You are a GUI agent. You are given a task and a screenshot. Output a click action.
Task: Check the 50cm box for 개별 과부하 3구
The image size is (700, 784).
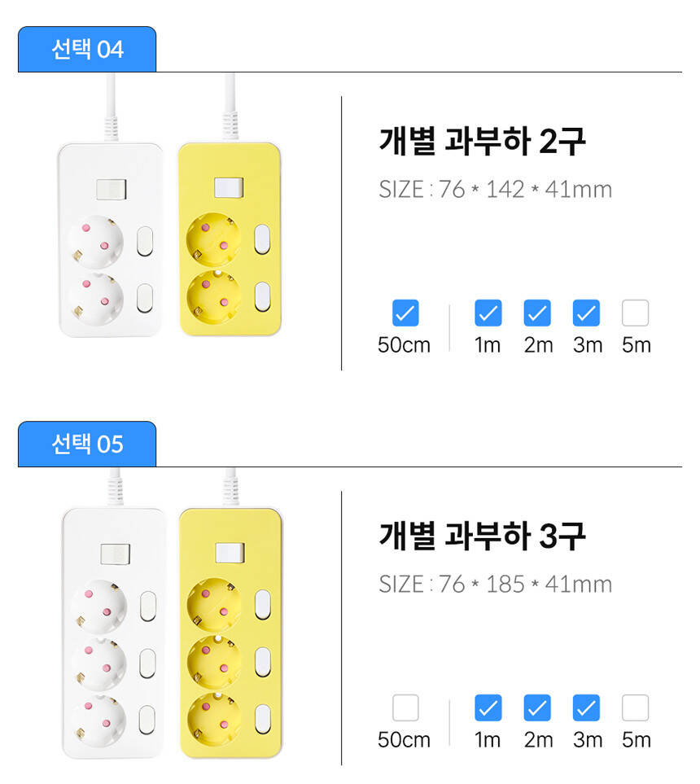click(405, 707)
